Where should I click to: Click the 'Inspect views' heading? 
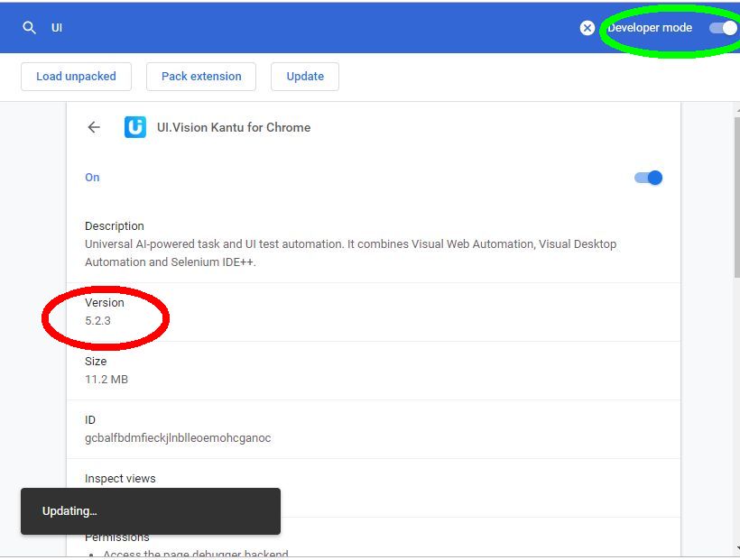click(120, 478)
